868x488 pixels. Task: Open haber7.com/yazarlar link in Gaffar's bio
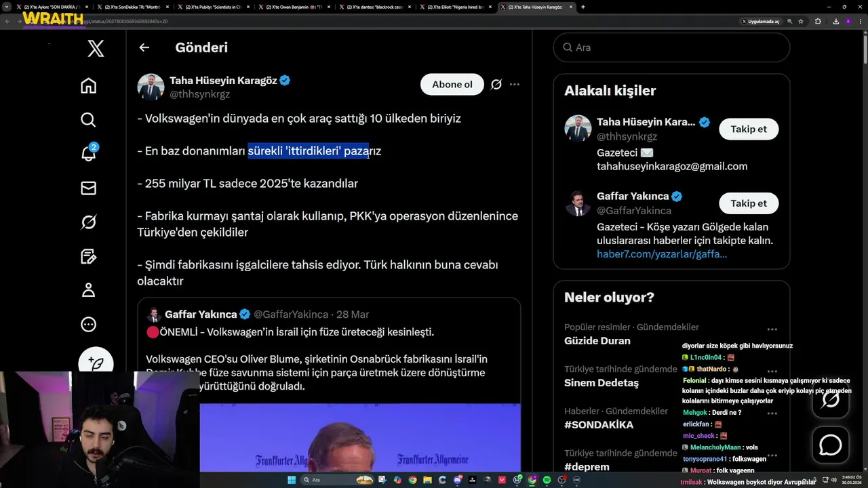[x=662, y=254]
